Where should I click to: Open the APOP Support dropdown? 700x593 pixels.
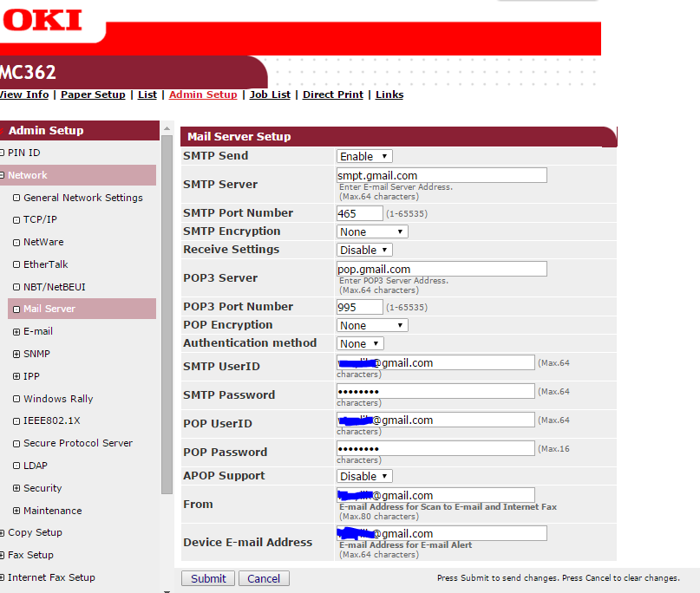pyautogui.click(x=363, y=475)
